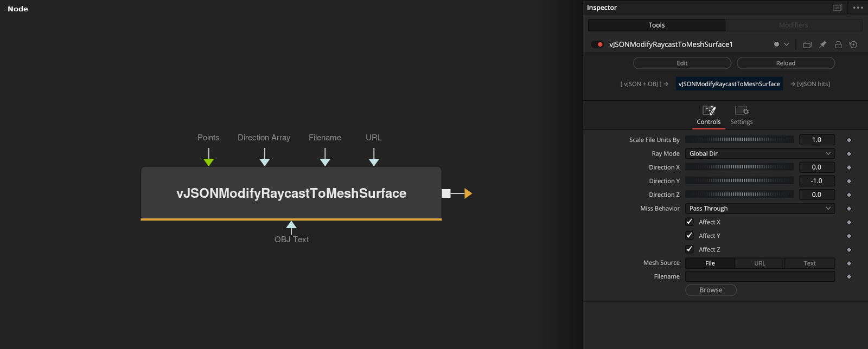The width and height of the screenshot is (868, 349).
Task: Click the Direction X slider
Action: click(739, 167)
